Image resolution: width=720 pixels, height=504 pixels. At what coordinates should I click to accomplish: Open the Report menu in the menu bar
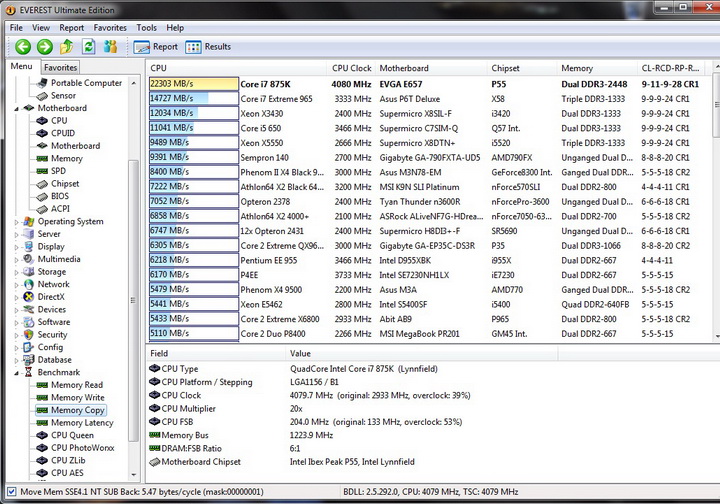(x=72, y=28)
